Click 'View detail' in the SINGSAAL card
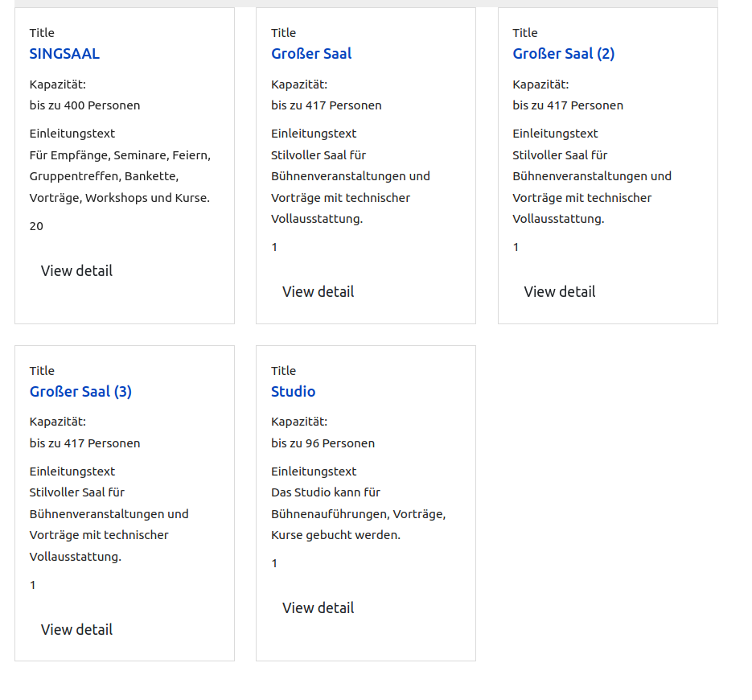This screenshot has height=700, width=752. tap(76, 271)
